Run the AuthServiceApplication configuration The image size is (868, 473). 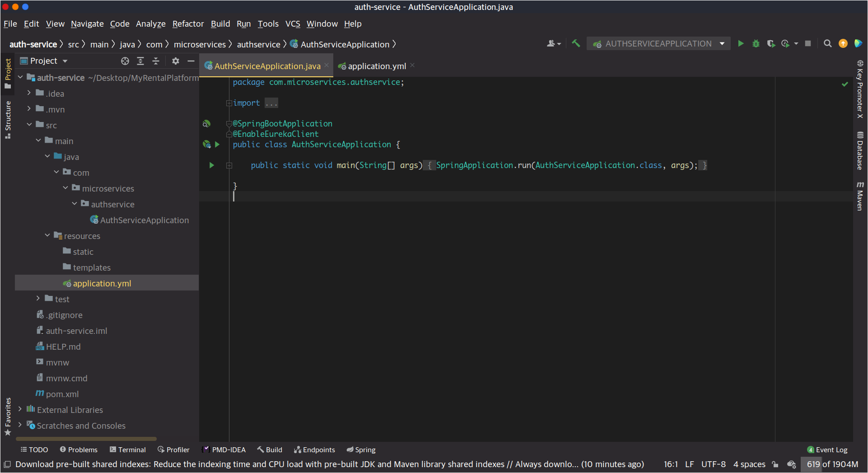click(741, 43)
